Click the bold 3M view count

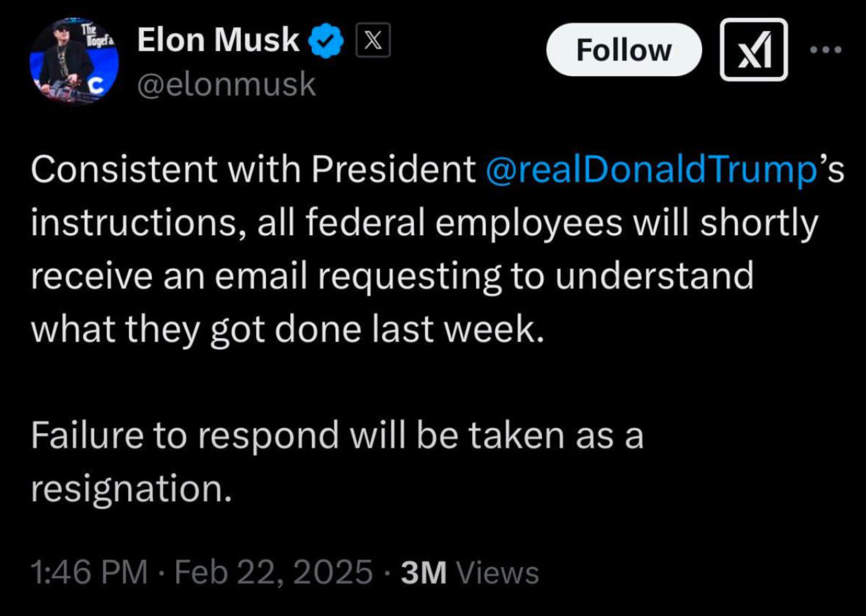point(424,573)
